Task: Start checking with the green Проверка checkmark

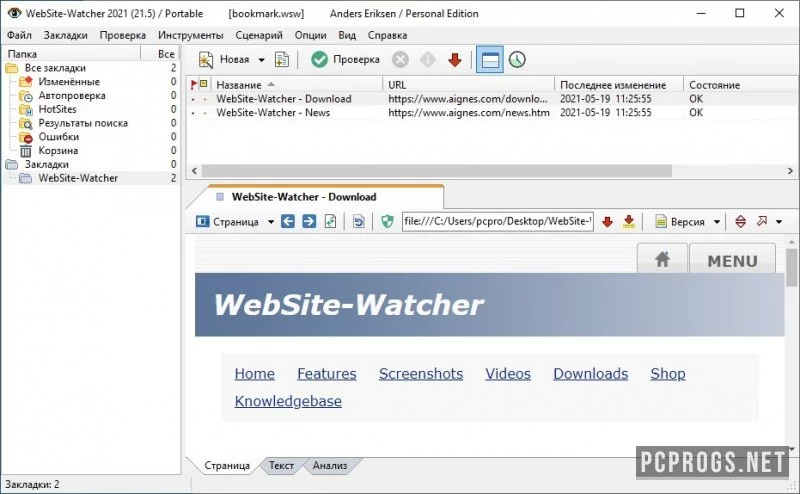Action: (x=319, y=60)
